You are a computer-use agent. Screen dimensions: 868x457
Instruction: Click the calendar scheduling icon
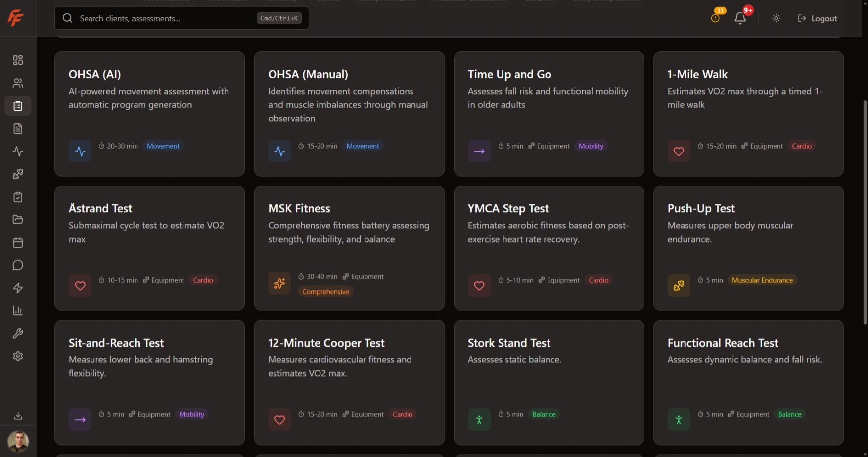[18, 242]
